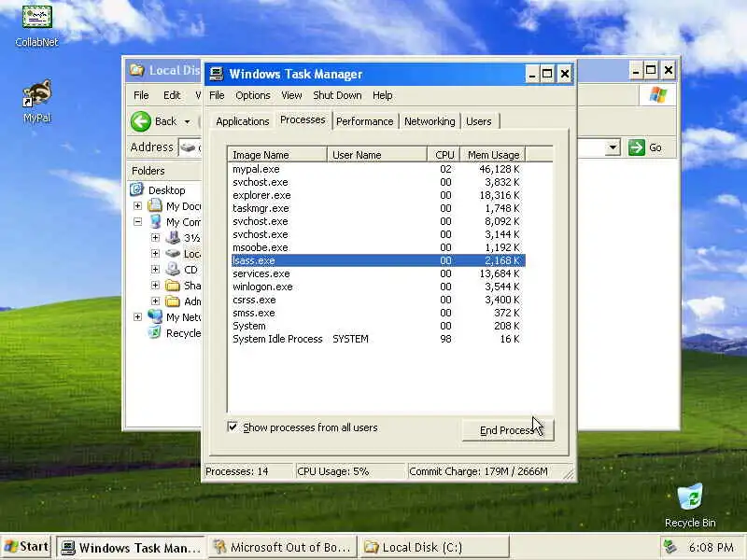Viewport: 747px width, 560px height.
Task: Click the drive icon in the Address bar
Action: coord(188,147)
